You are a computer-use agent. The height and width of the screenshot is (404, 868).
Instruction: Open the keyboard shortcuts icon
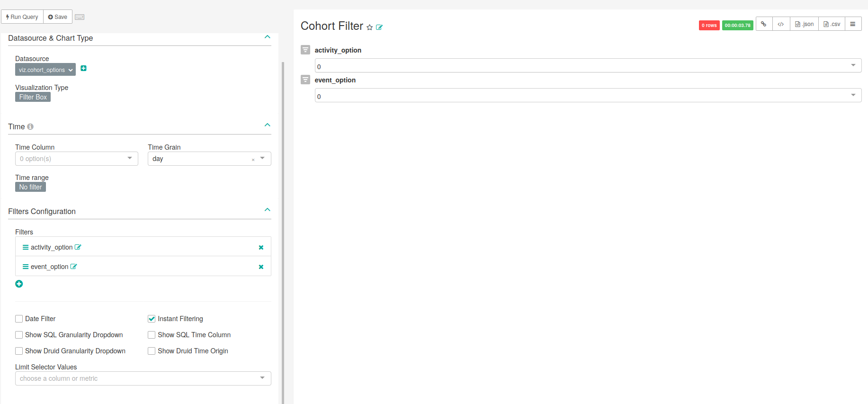tap(80, 17)
